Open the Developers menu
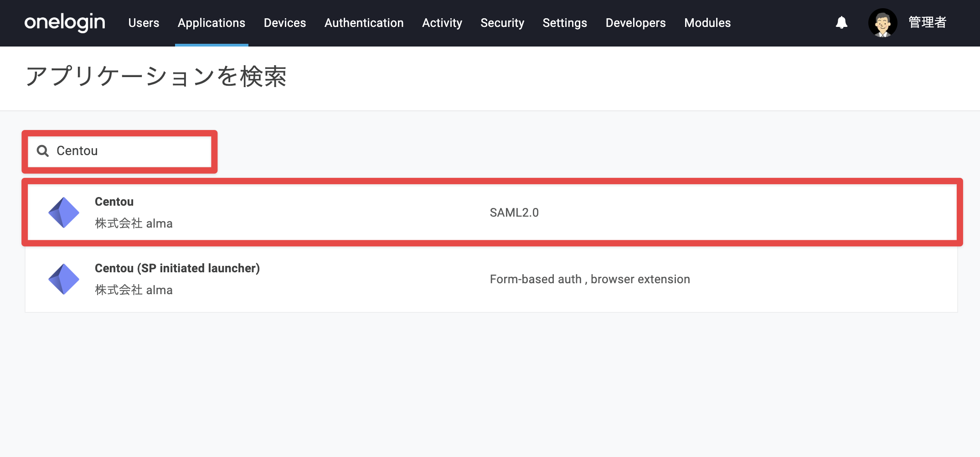This screenshot has width=980, height=457. pyautogui.click(x=636, y=23)
